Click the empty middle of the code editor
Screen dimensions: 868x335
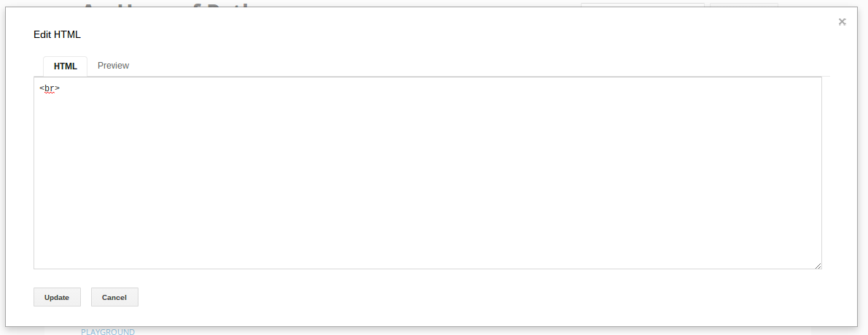click(x=427, y=173)
